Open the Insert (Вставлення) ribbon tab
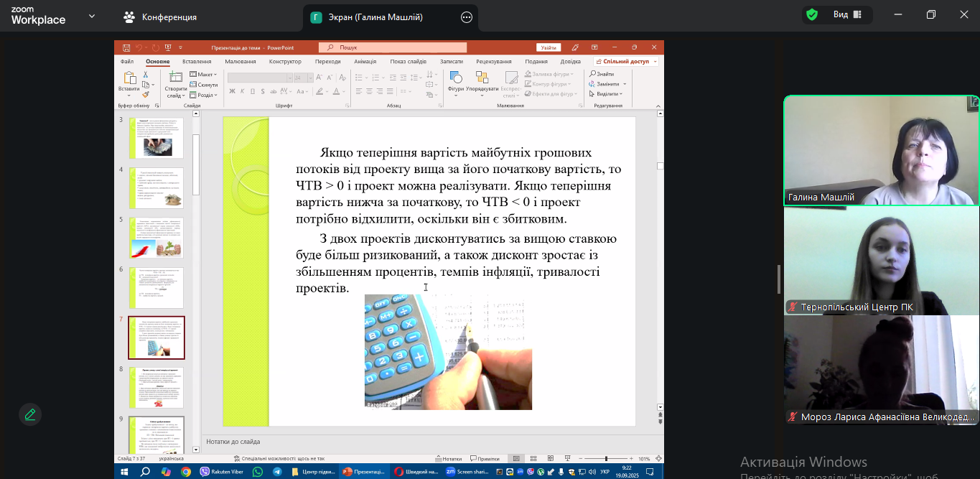This screenshot has width=980, height=479. pyautogui.click(x=197, y=62)
